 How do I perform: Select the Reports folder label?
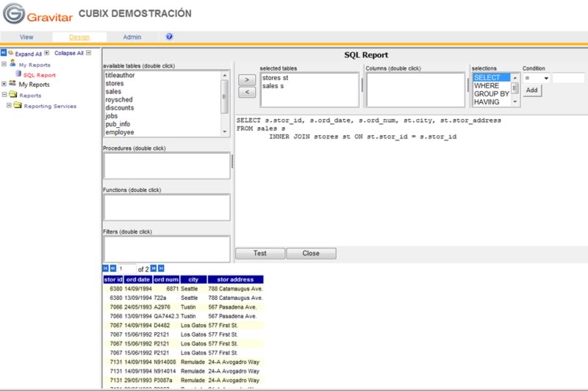[30, 96]
